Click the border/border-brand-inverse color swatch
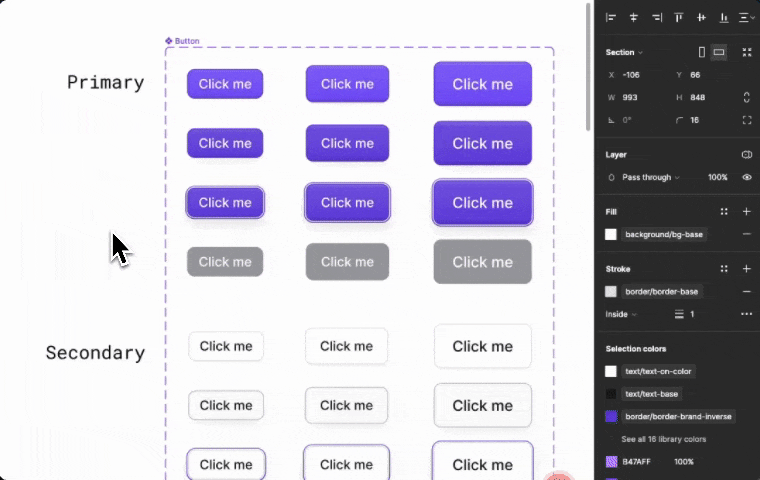The height and width of the screenshot is (480, 760). coord(611,416)
